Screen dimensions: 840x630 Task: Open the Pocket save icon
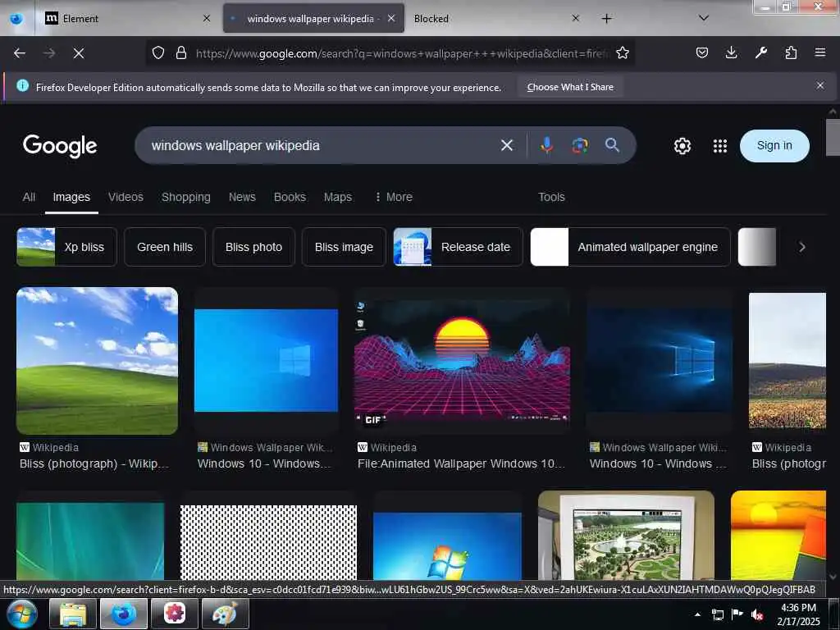point(702,52)
